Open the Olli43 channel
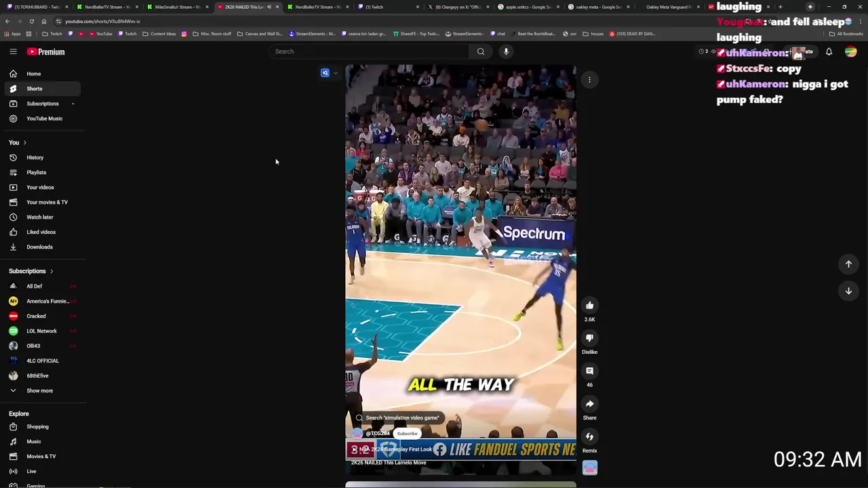 tap(43, 346)
